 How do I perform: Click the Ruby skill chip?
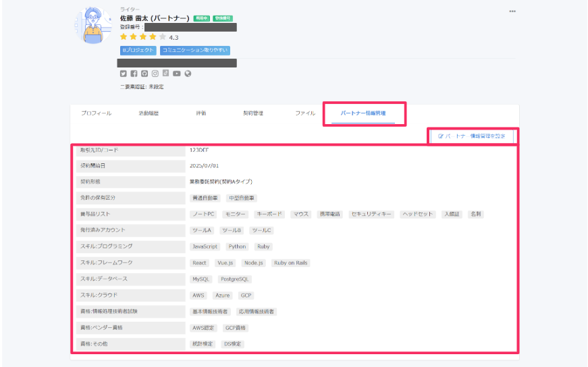coord(263,247)
